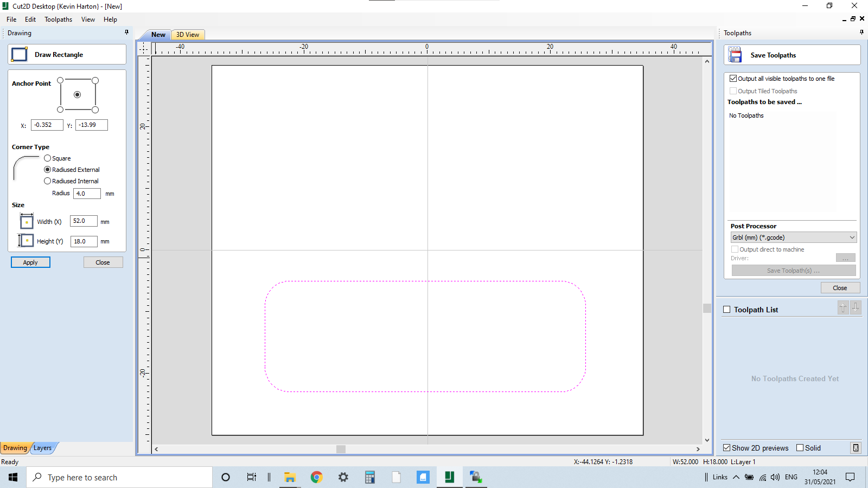Screen dimensions: 868x488
Task: Expand hidden icons in the system tray
Action: coord(736,477)
